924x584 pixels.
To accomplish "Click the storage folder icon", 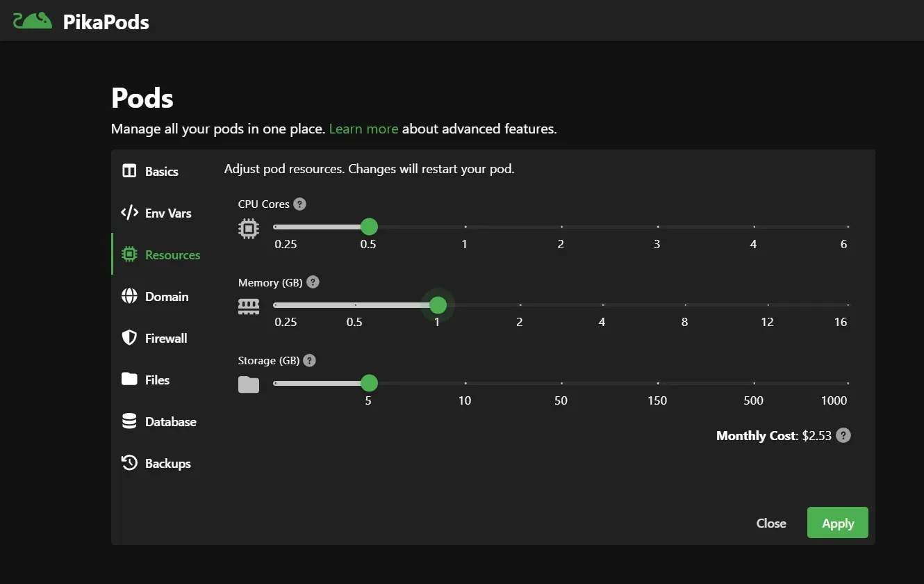I will point(249,384).
